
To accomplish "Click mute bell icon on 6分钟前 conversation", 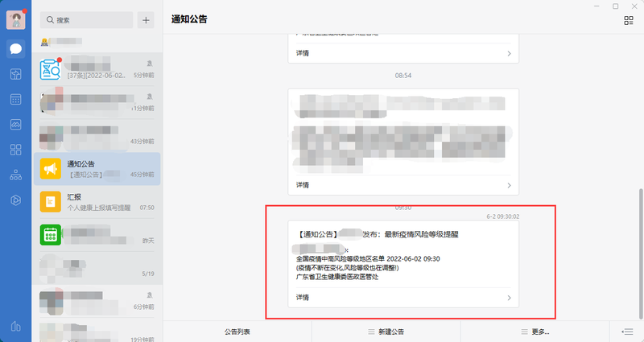I will 150,295.
